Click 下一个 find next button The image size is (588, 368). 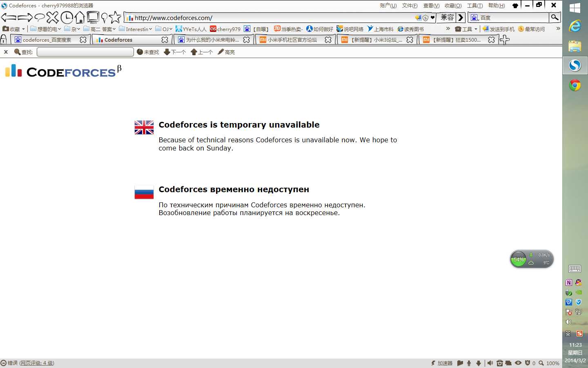(175, 52)
